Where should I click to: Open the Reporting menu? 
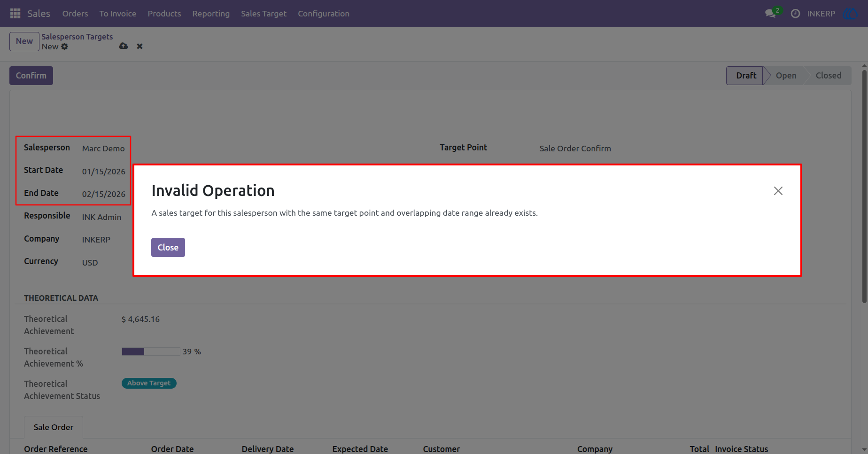click(x=211, y=14)
